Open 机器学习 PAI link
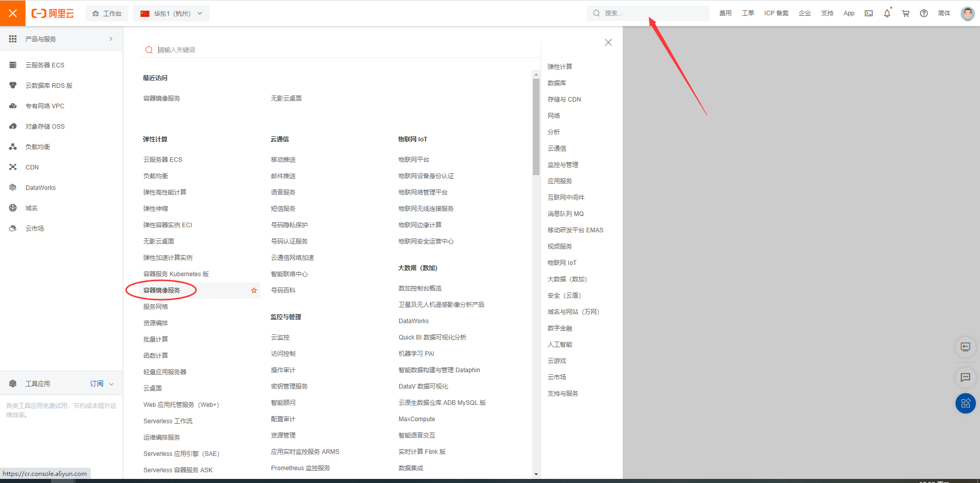 [x=416, y=354]
